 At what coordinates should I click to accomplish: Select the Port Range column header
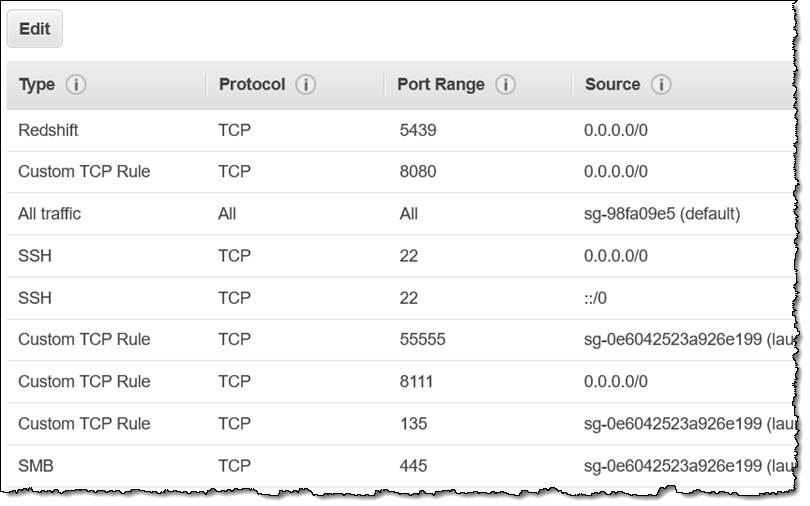[x=441, y=84]
